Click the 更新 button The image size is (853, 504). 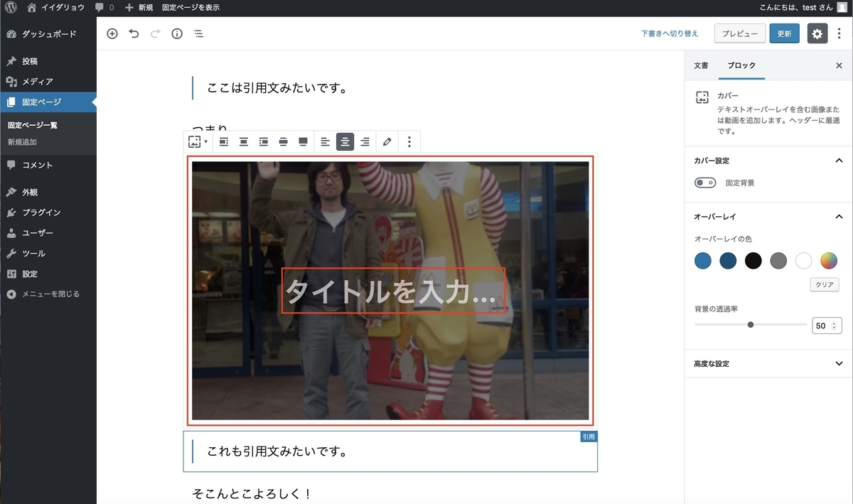point(784,33)
